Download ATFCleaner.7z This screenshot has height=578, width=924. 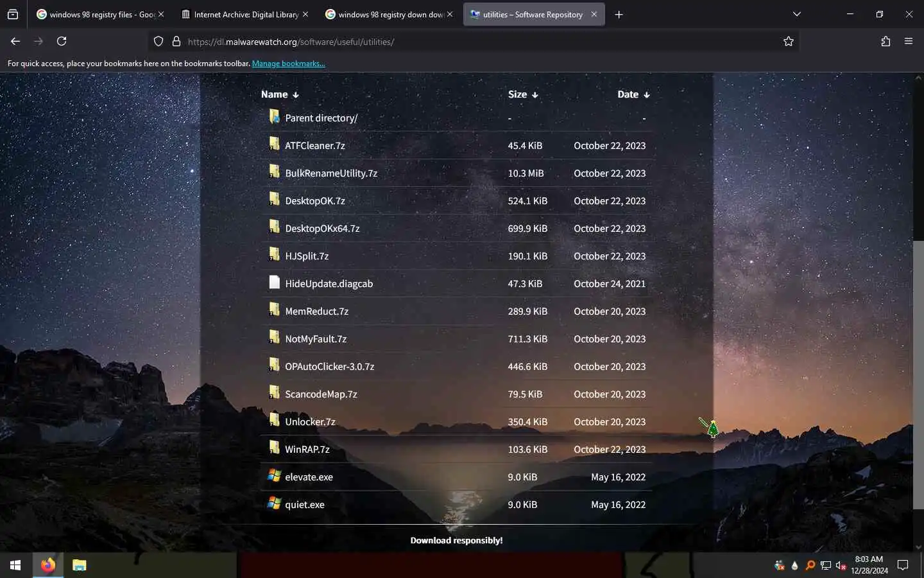click(315, 146)
